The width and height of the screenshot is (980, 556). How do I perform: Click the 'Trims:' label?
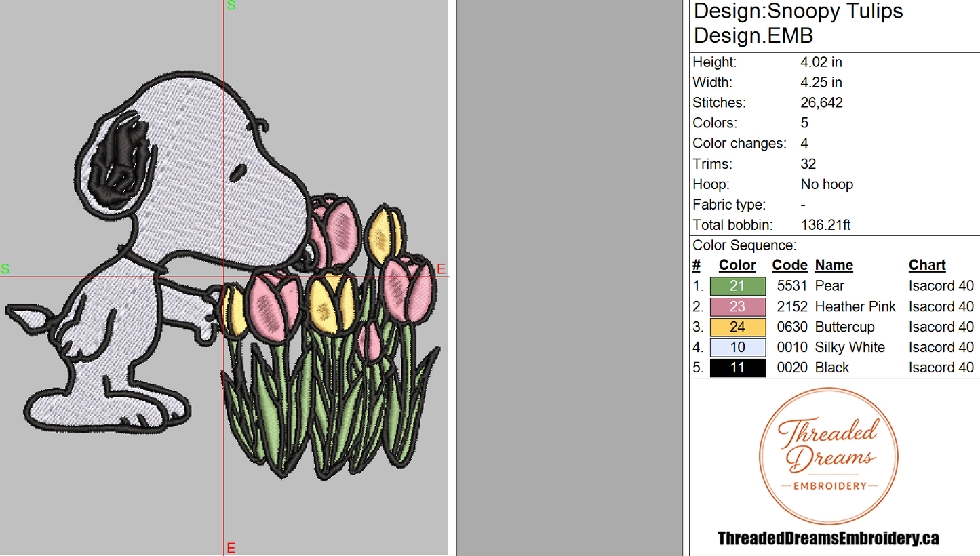pyautogui.click(x=711, y=164)
